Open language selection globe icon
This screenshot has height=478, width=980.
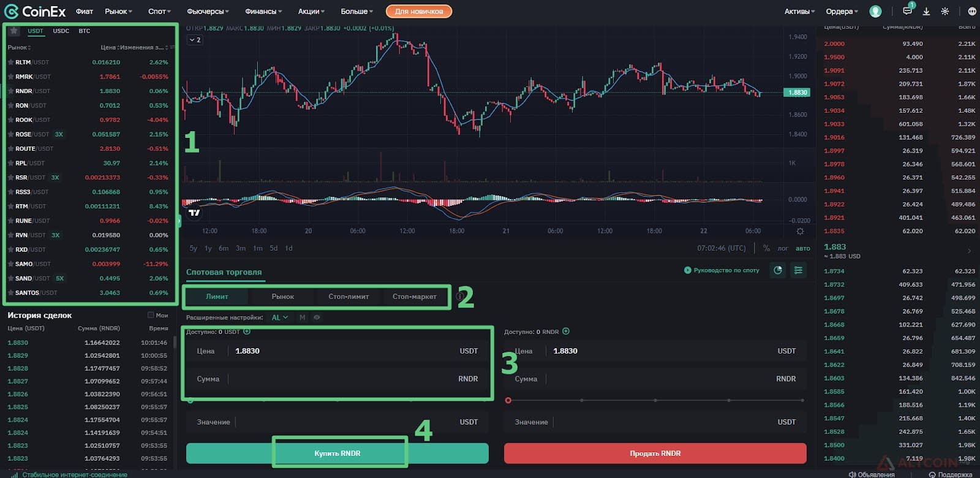(x=972, y=11)
